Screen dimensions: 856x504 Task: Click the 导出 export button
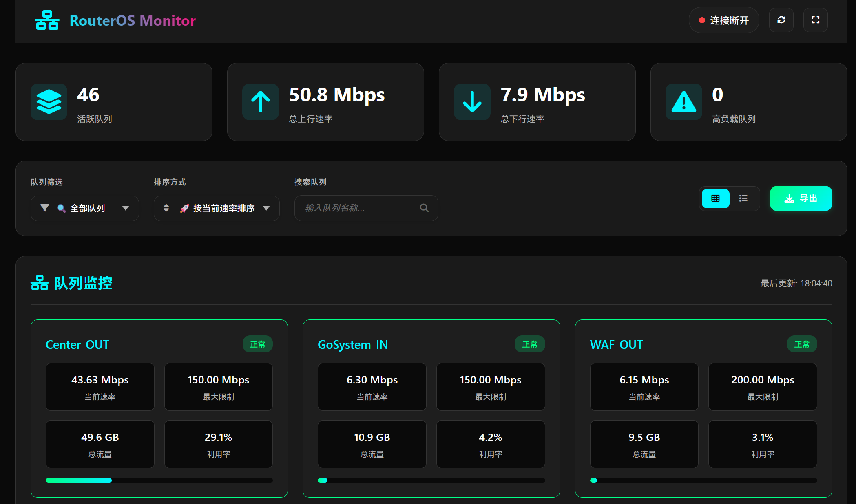[801, 198]
